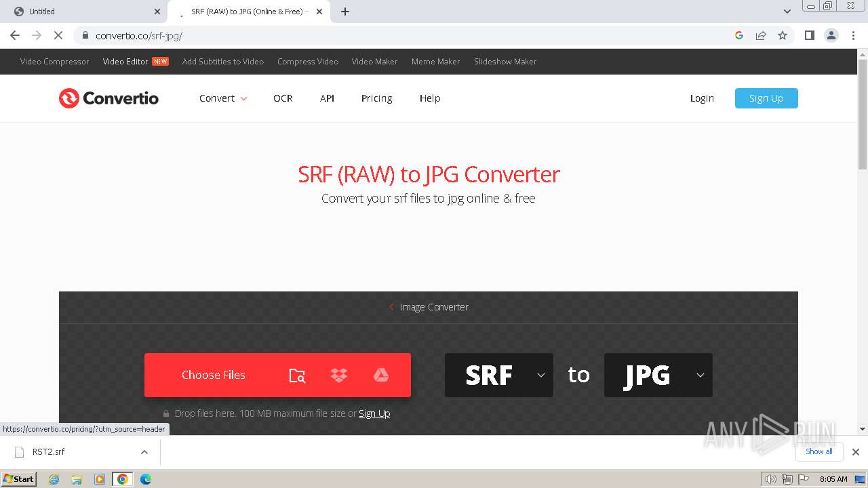Click the Login link
The height and width of the screenshot is (488, 868).
click(x=702, y=98)
